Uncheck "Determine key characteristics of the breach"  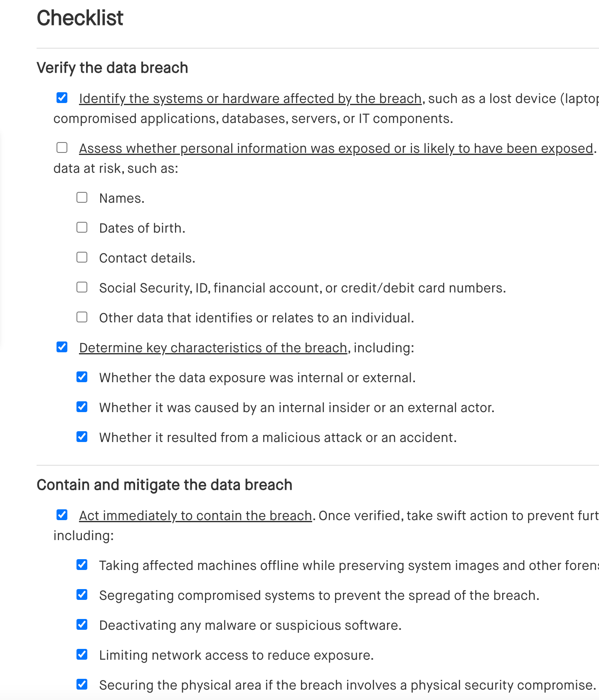(x=61, y=347)
